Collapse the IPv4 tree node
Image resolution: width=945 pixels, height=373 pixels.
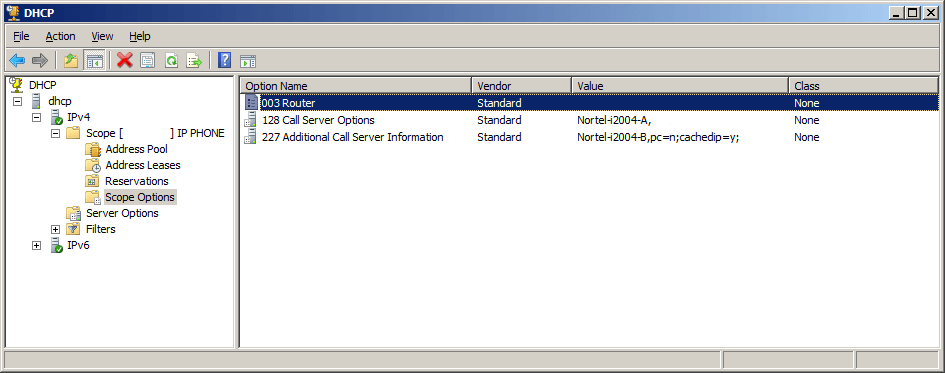[36, 117]
